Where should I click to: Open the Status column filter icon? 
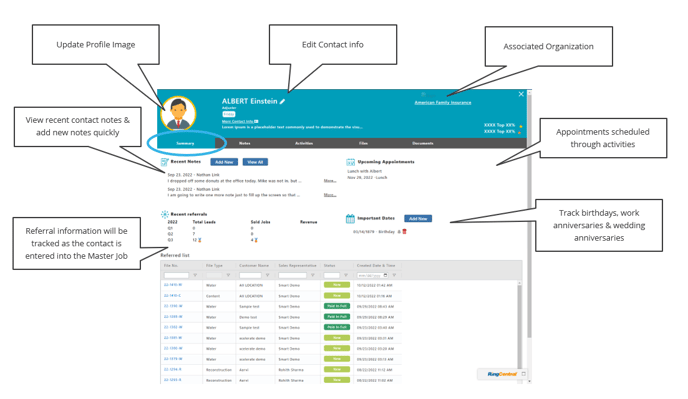click(346, 275)
